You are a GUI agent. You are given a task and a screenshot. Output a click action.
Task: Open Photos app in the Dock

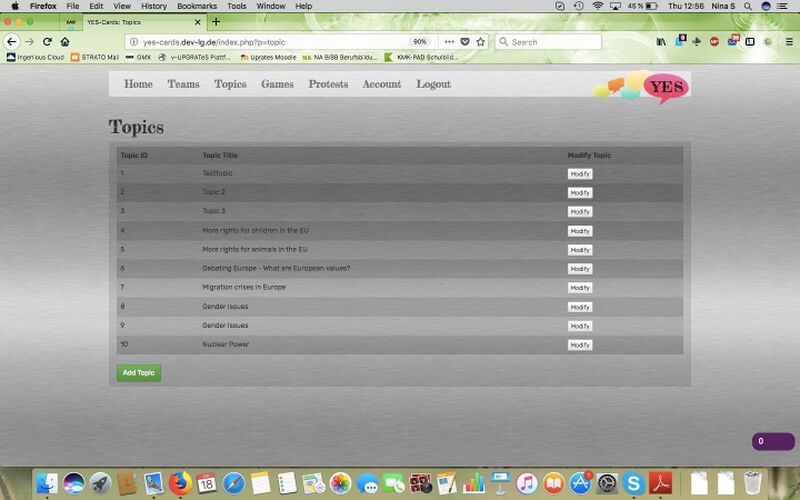pos(340,483)
